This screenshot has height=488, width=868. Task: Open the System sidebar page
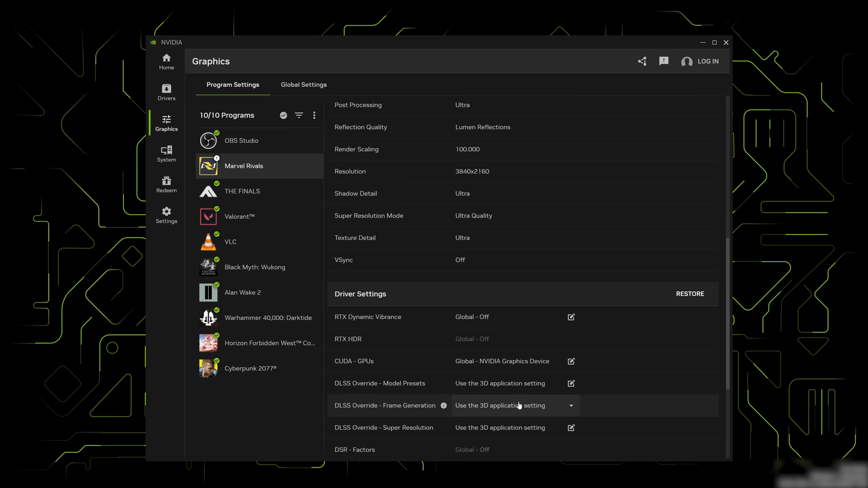tap(166, 154)
